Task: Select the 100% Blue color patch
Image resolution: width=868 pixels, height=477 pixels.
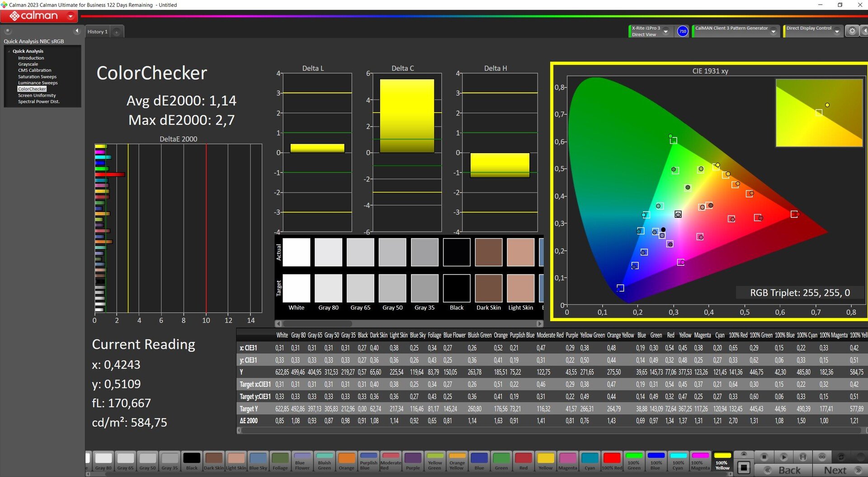Action: pos(656,461)
